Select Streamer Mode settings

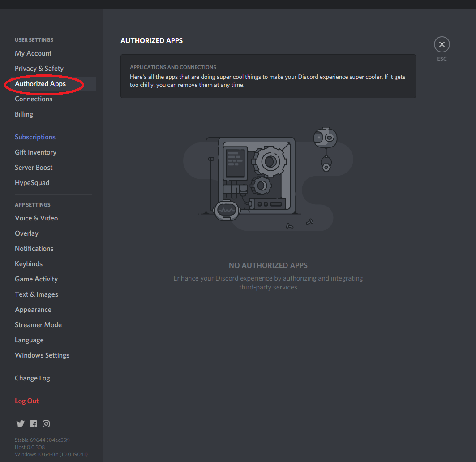(38, 325)
